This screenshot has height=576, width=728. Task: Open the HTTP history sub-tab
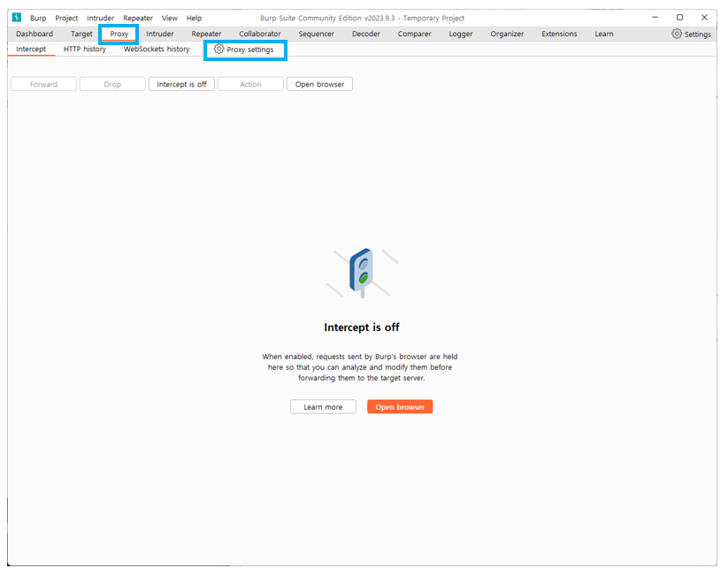tap(85, 49)
